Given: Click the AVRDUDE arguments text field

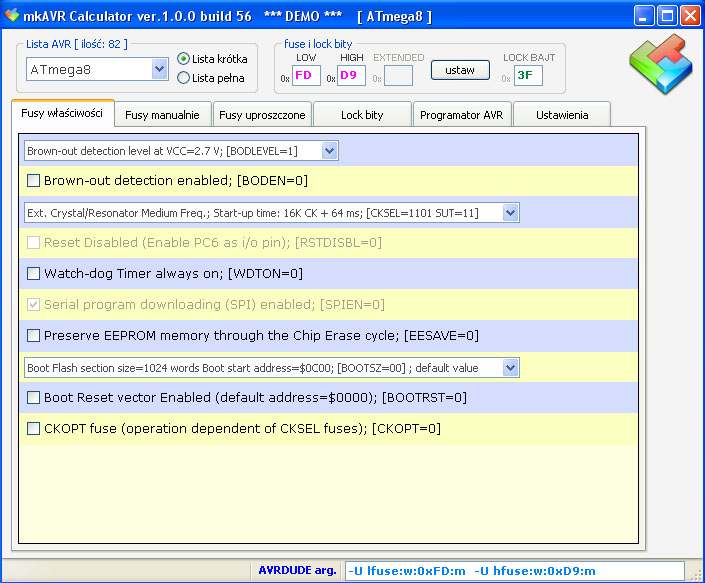Looking at the screenshot, I should 514,571.
